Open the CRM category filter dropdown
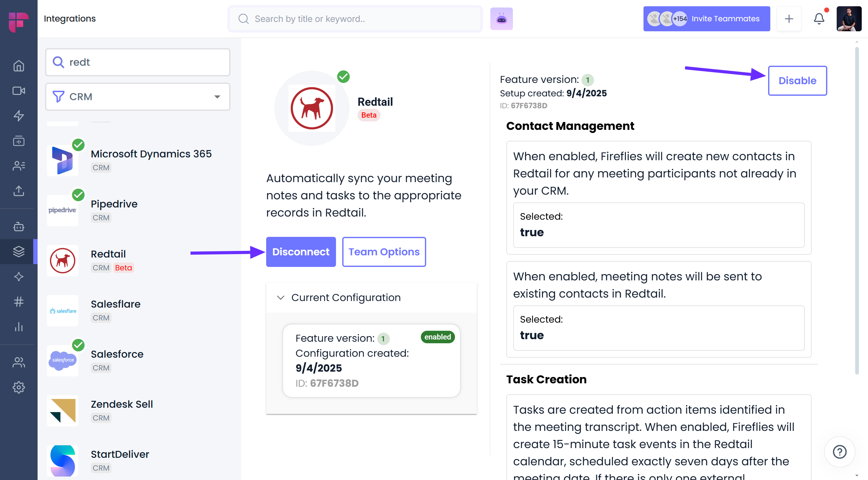This screenshot has width=868, height=480. 137,97
